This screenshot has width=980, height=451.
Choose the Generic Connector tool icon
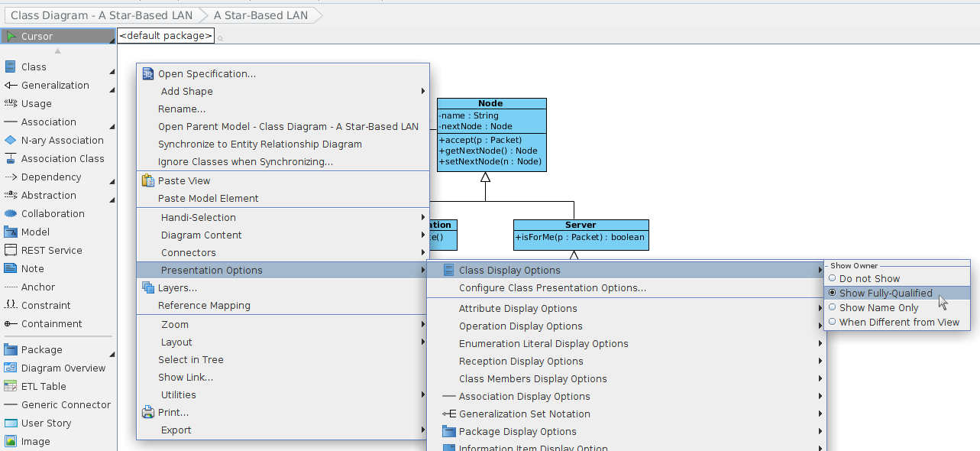tap(11, 404)
